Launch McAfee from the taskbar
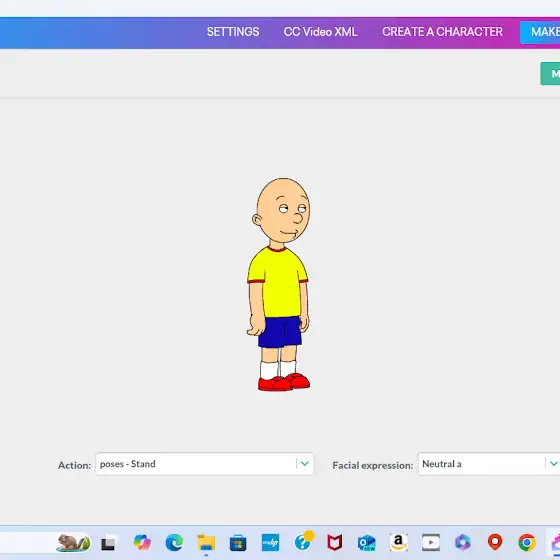This screenshot has height=560, width=560. point(335,542)
